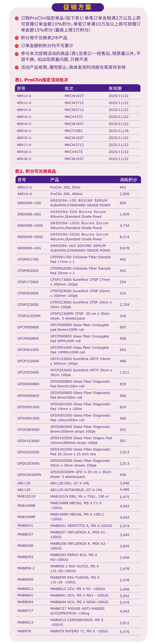
Task: Select batch cell MKCT1903
Action: pos(74,131)
